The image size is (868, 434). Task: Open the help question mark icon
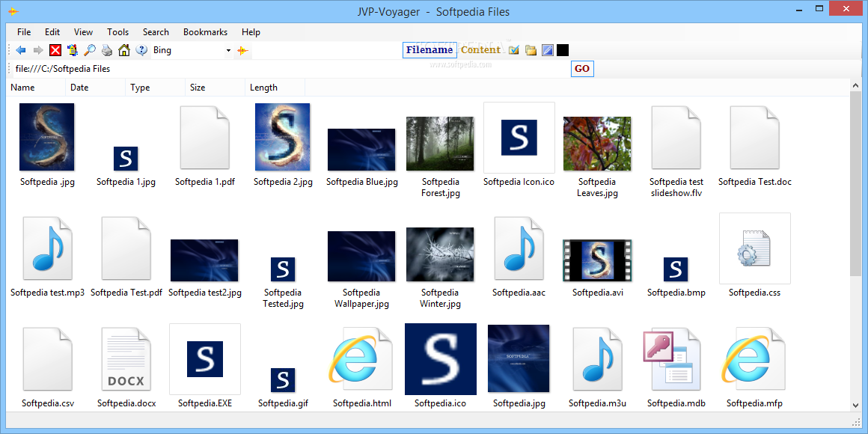[x=141, y=50]
